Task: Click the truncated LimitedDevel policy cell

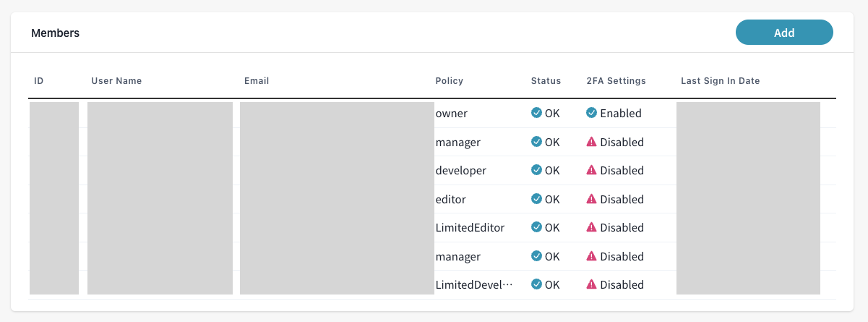Action: click(x=473, y=285)
